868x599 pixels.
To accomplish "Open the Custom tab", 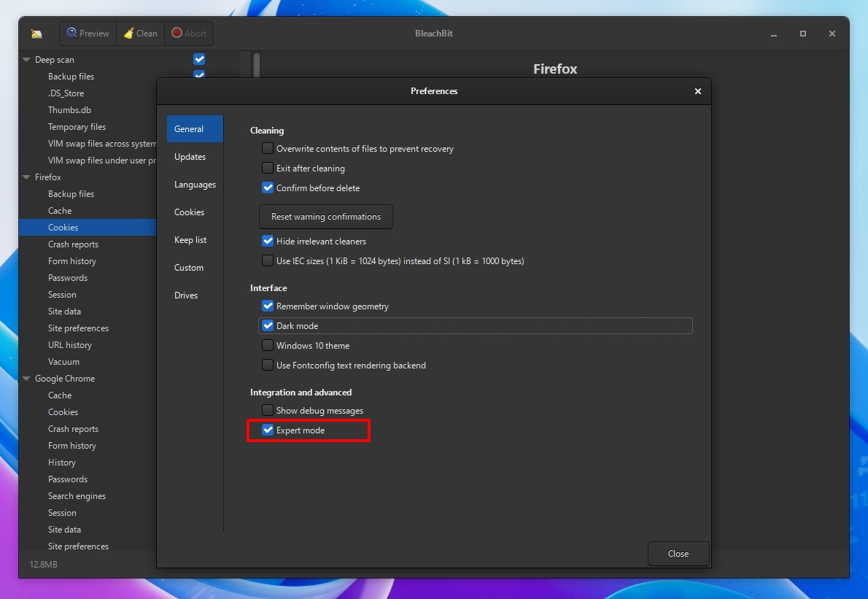I will pyautogui.click(x=195, y=267).
